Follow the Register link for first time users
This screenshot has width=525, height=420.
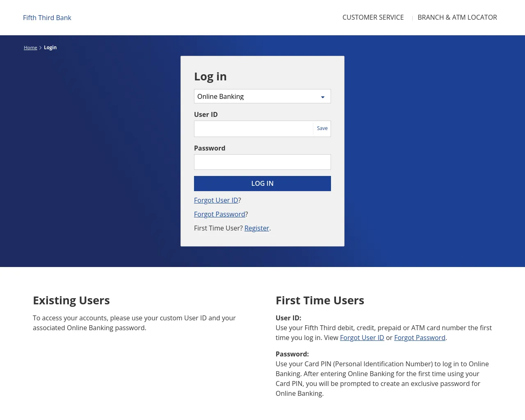pos(257,228)
